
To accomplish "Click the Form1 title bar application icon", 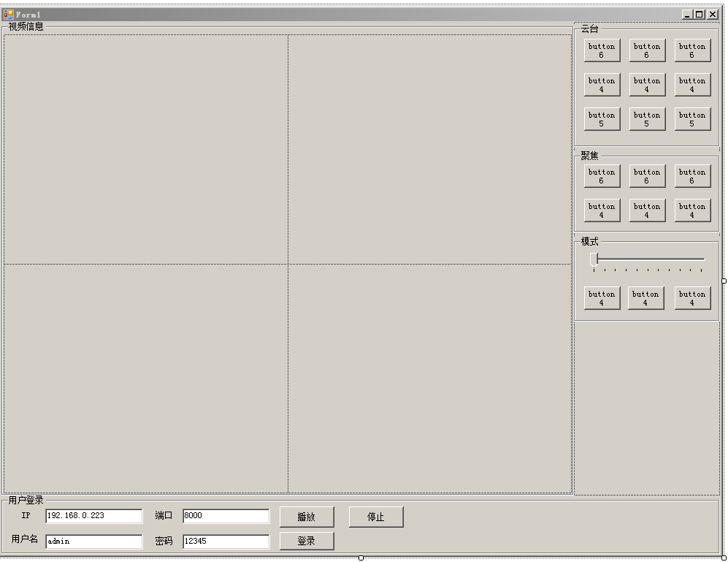I will point(8,15).
